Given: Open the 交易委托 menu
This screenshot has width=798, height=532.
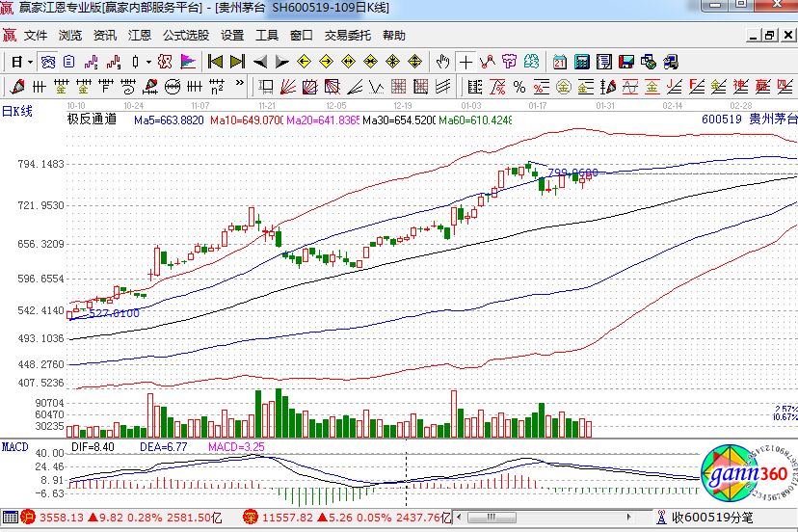Looking at the screenshot, I should tap(347, 36).
